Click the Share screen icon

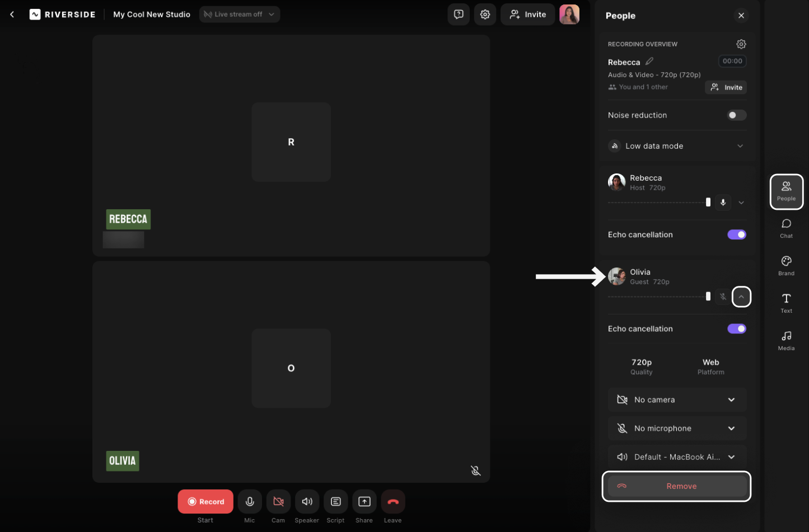(364, 502)
